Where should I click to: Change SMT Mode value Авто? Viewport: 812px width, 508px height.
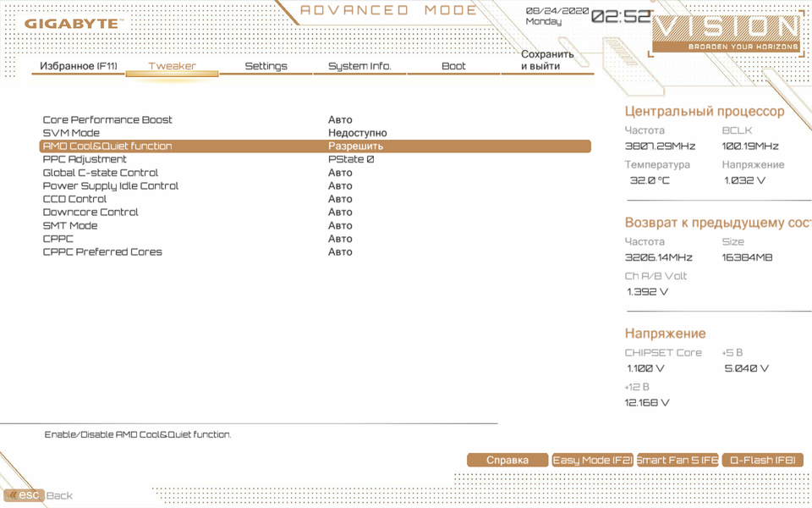point(340,225)
